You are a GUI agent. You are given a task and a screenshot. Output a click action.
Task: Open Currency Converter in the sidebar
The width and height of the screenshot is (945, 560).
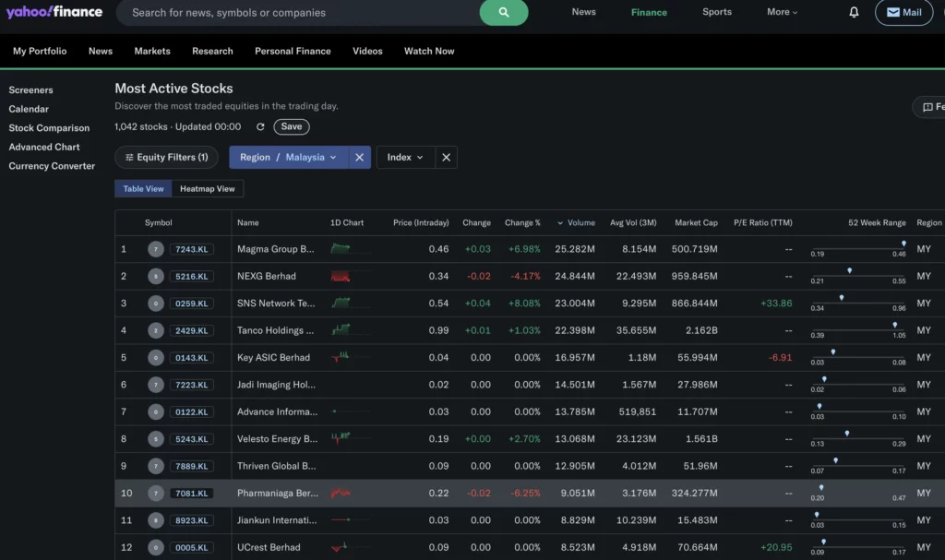[x=52, y=166]
